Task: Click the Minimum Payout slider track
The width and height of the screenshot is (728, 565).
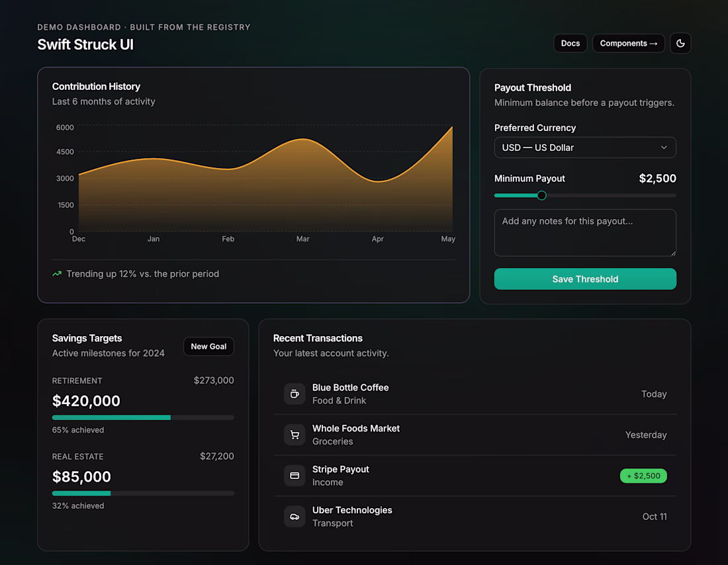Action: 585,195
